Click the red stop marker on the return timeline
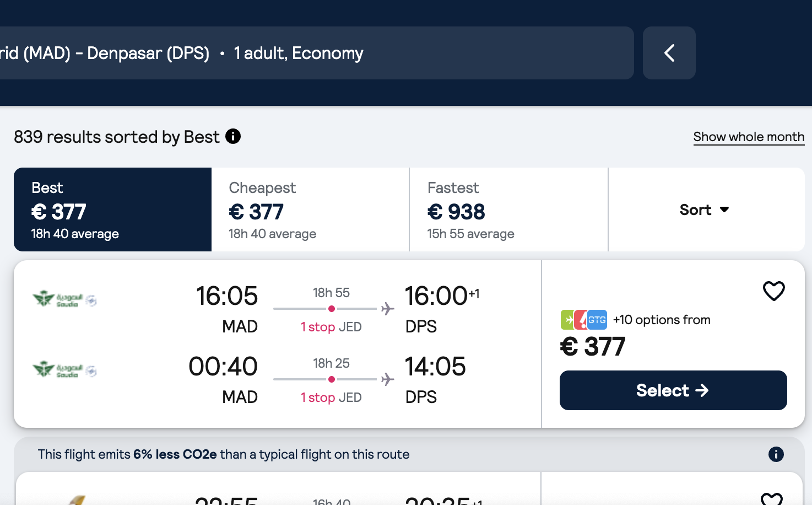The width and height of the screenshot is (812, 505). click(x=332, y=379)
